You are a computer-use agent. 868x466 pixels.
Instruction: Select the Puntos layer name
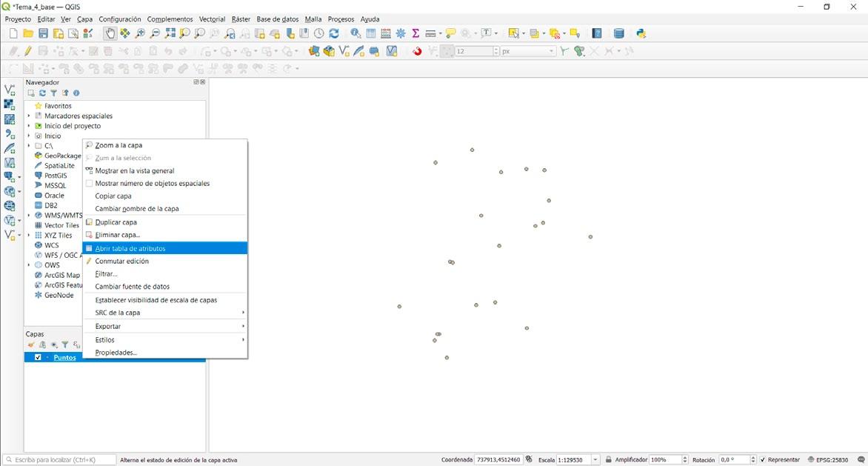pos(64,358)
